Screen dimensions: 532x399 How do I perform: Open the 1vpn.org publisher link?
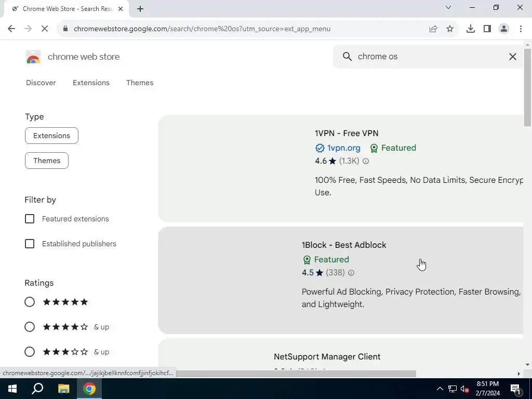(343, 148)
